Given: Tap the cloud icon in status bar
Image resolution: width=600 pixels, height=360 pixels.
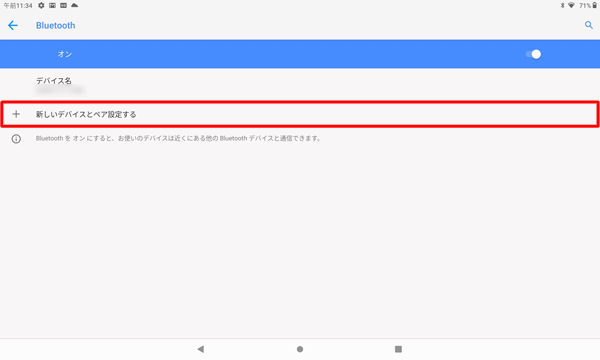Looking at the screenshot, I should point(75,5).
